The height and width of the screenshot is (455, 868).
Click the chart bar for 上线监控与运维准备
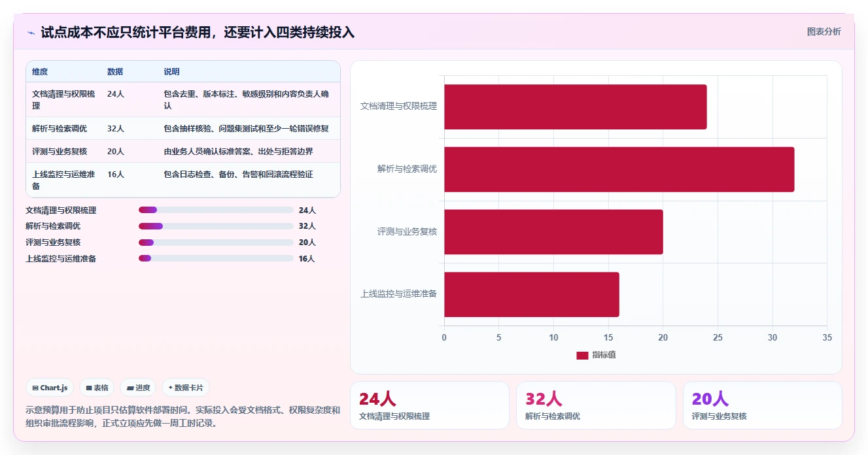(x=532, y=294)
